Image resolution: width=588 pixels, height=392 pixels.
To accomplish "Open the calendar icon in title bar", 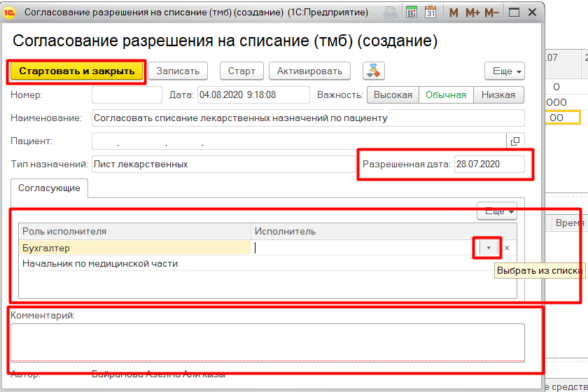I will pyautogui.click(x=430, y=13).
